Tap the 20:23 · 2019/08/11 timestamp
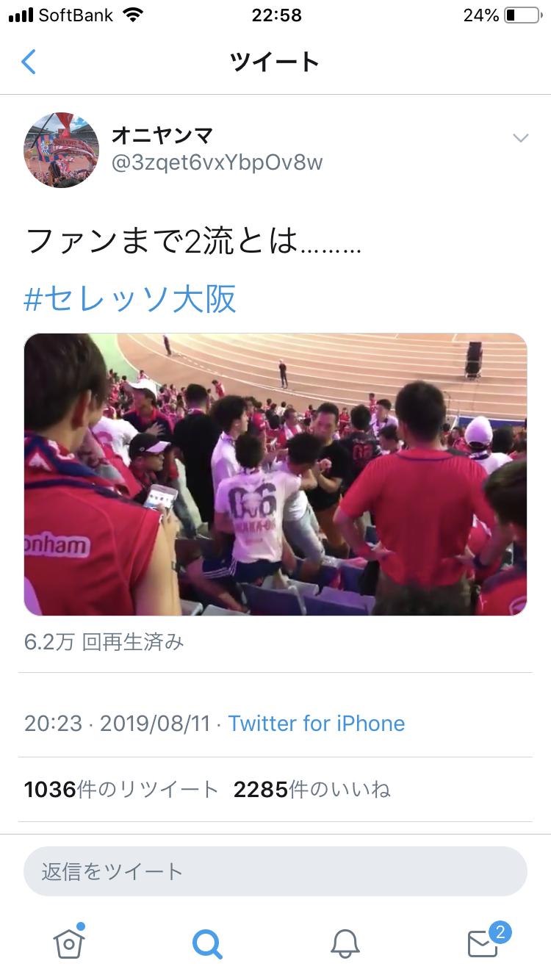This screenshot has height=980, width=551. (x=118, y=723)
